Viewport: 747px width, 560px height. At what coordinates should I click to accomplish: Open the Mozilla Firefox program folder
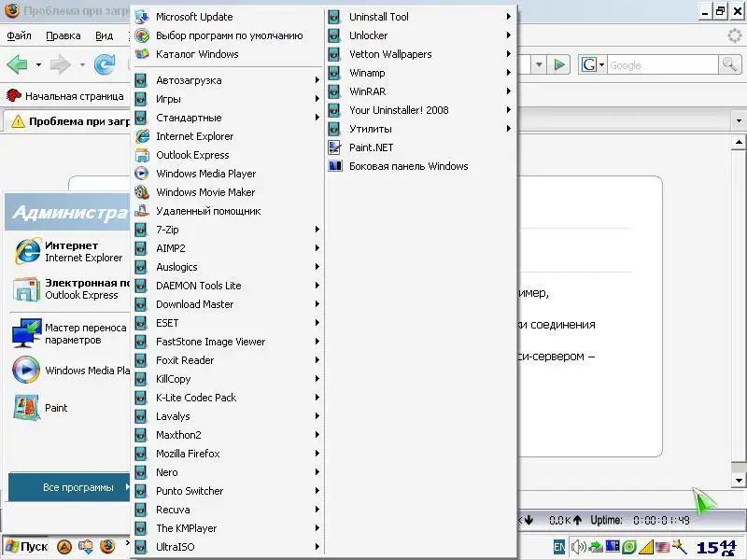click(x=228, y=454)
